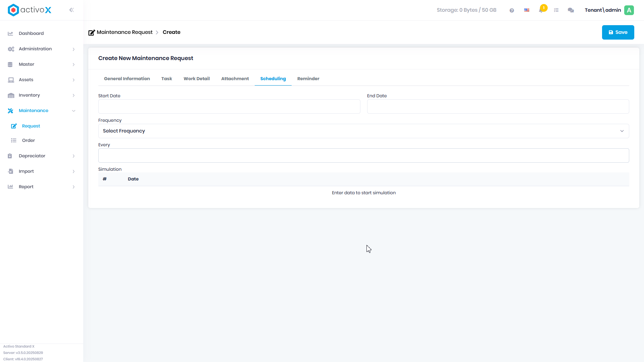
Task: Click the Order list icon in sidebar
Action: 14,141
